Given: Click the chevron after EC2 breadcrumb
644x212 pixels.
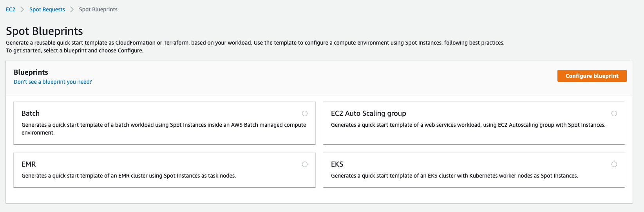Looking at the screenshot, I should [x=22, y=9].
